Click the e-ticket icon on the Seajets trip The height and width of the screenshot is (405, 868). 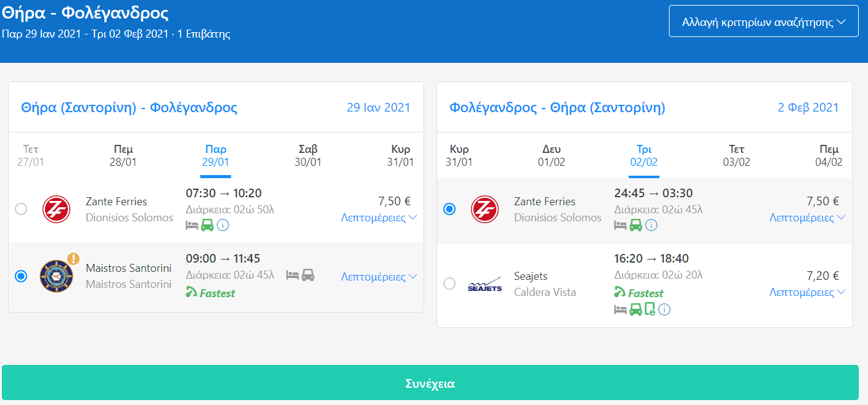click(x=650, y=309)
